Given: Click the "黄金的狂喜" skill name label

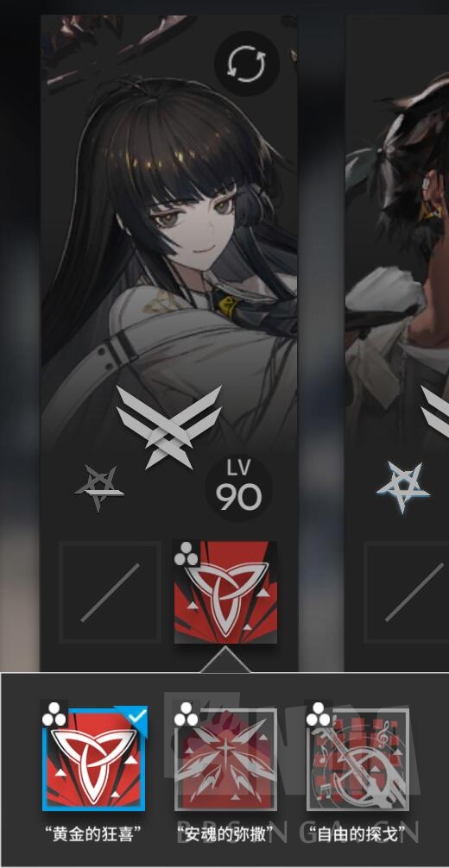Looking at the screenshot, I should point(93,833).
